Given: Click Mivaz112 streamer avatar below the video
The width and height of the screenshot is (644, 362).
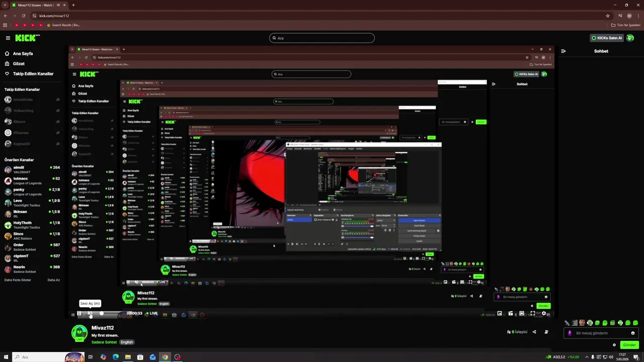Looking at the screenshot, I should click(79, 333).
